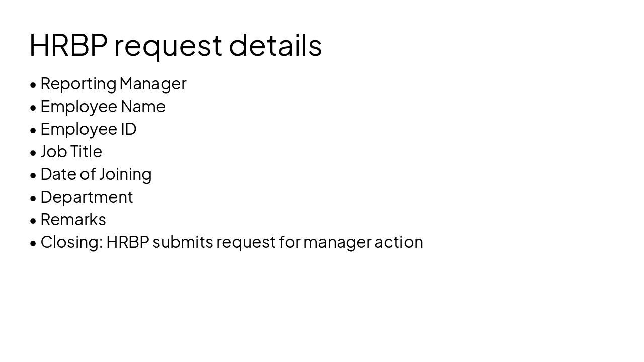Screen dimensions: 644x362
Task: Click the bullet marker before "Date of Joining"
Action: [x=33, y=175]
